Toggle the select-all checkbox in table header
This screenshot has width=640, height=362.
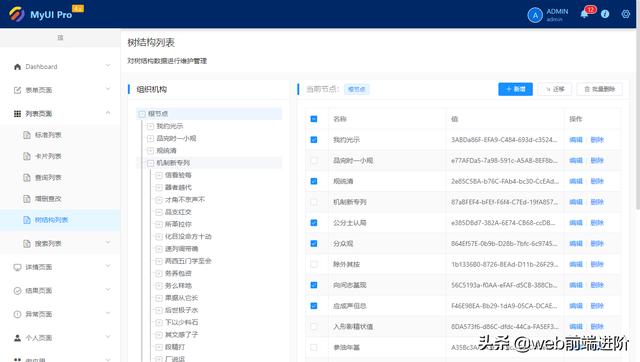click(313, 119)
